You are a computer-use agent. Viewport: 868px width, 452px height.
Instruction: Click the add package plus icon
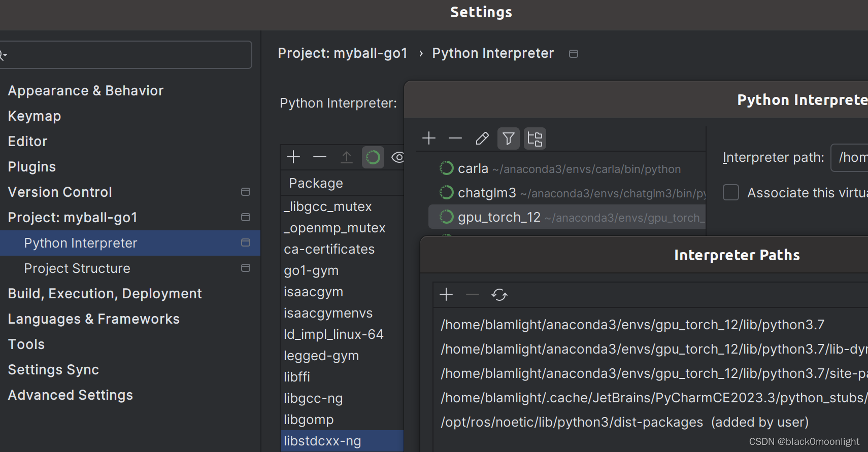293,157
